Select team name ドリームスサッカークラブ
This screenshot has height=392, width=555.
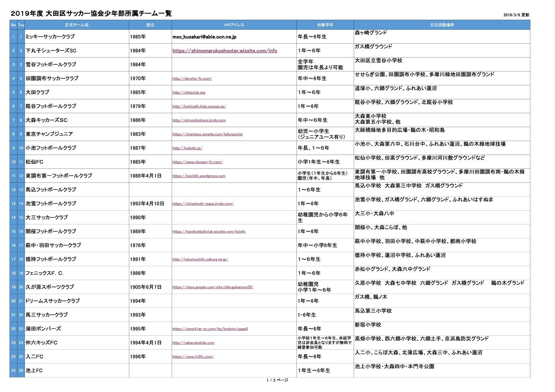[53, 301]
